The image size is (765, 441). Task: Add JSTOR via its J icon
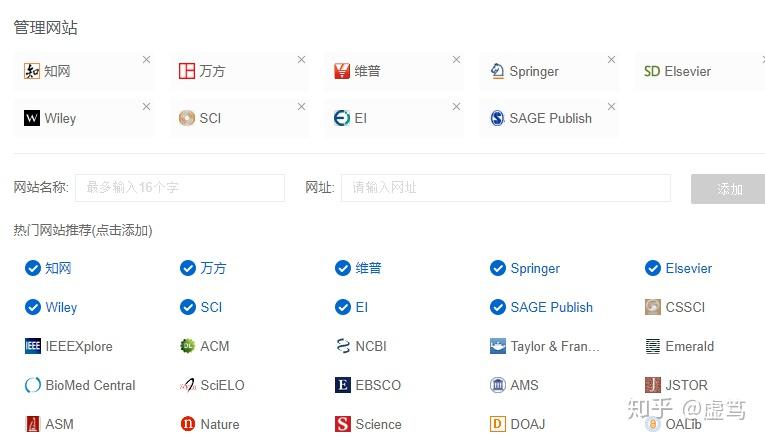pos(653,385)
